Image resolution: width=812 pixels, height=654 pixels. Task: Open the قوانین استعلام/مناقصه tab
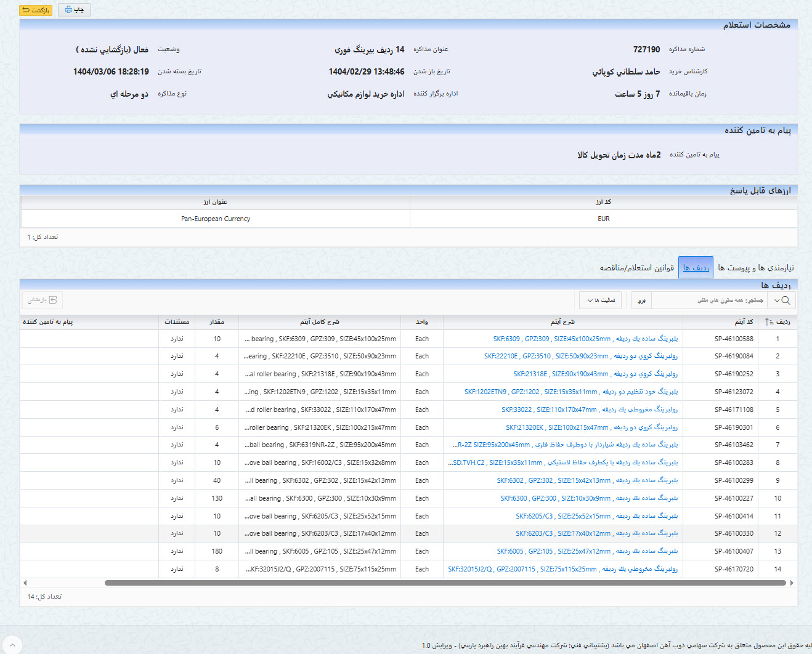pos(636,267)
